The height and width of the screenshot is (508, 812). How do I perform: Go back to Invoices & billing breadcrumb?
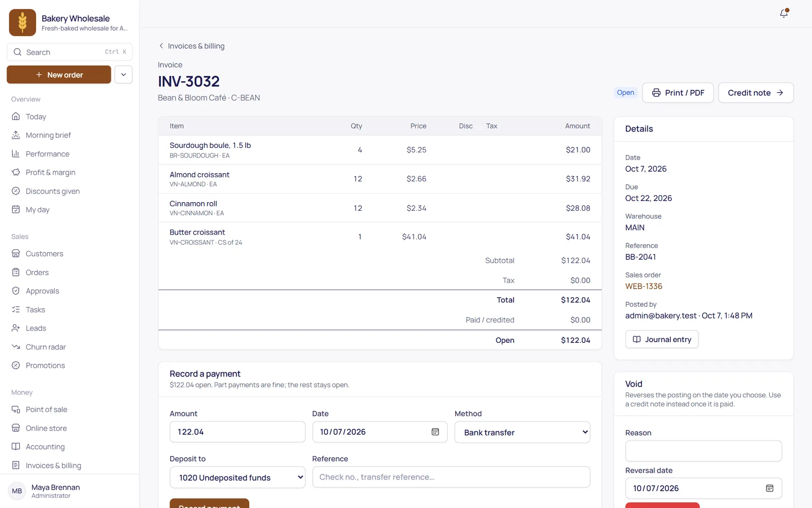(x=191, y=46)
